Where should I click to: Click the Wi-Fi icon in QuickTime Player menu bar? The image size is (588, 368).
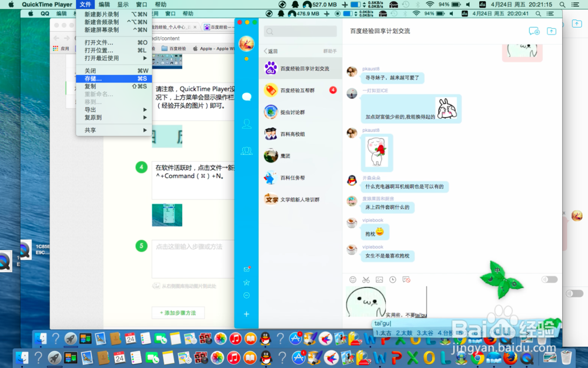[x=430, y=5]
